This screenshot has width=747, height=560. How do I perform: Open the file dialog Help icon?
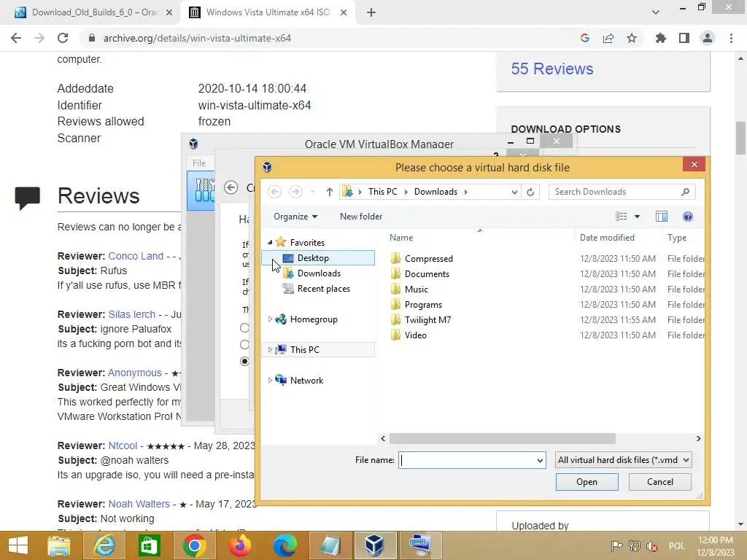[x=687, y=217]
